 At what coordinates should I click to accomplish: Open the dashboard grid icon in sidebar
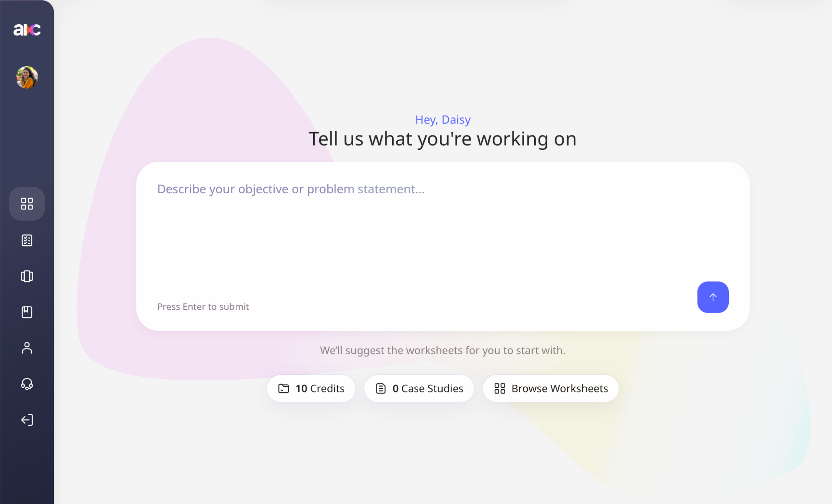(x=27, y=204)
